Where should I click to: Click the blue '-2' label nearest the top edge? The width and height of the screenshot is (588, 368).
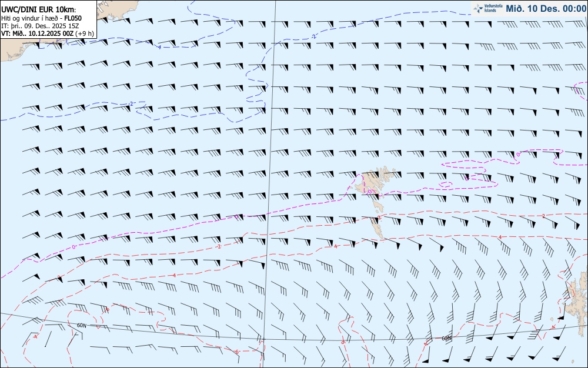(x=313, y=36)
